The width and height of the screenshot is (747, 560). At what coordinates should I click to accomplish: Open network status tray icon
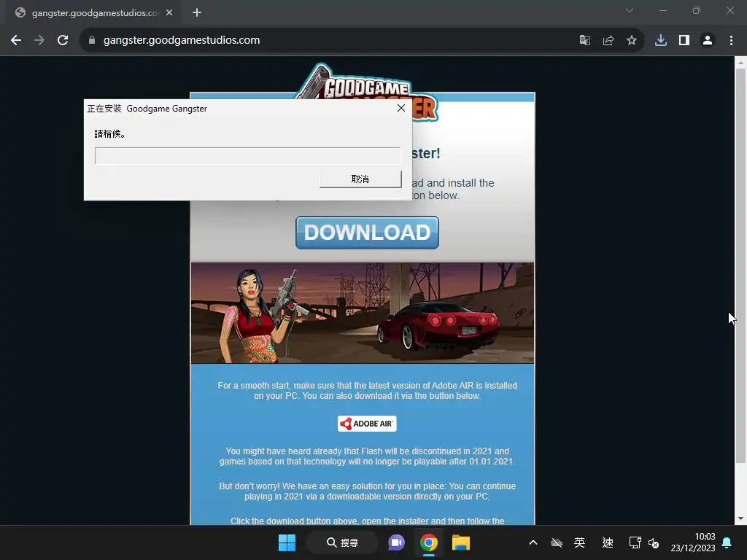(635, 542)
